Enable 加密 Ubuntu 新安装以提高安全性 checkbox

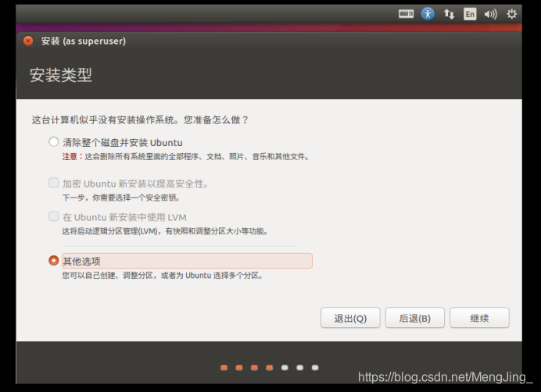[53, 183]
